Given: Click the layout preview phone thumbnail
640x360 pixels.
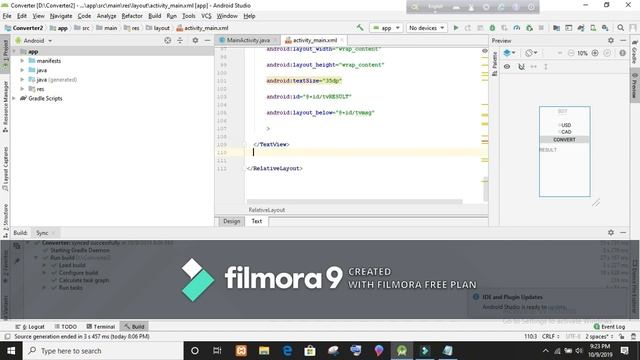Looking at the screenshot, I should (564, 151).
